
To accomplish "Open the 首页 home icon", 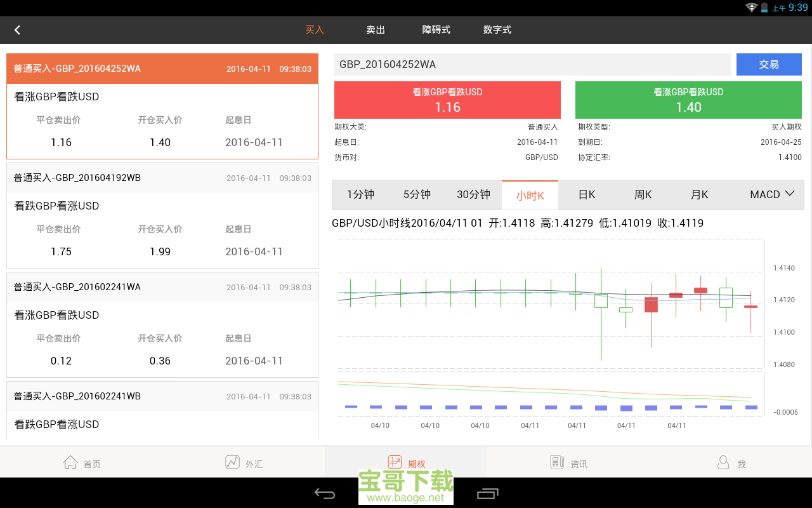I will [70, 462].
